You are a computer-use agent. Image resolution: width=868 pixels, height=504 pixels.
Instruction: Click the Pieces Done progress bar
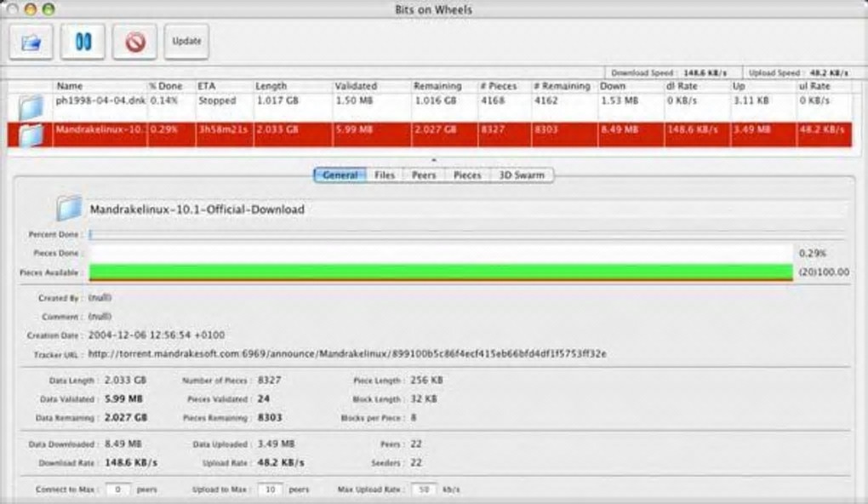click(441, 253)
